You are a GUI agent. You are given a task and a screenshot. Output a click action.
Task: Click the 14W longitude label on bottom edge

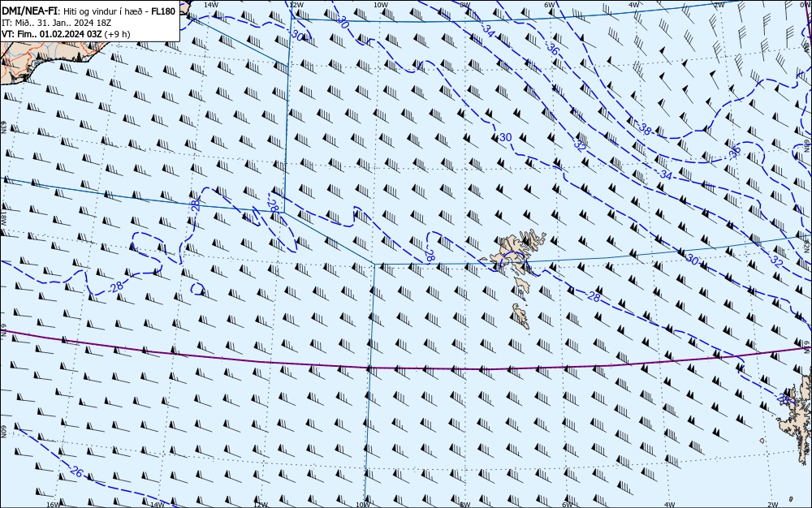tap(157, 505)
